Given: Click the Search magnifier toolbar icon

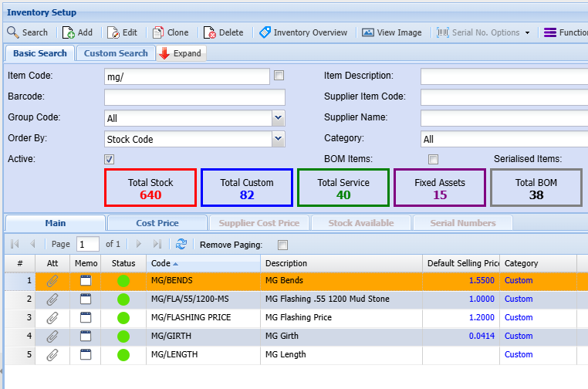Looking at the screenshot, I should pyautogui.click(x=13, y=32).
